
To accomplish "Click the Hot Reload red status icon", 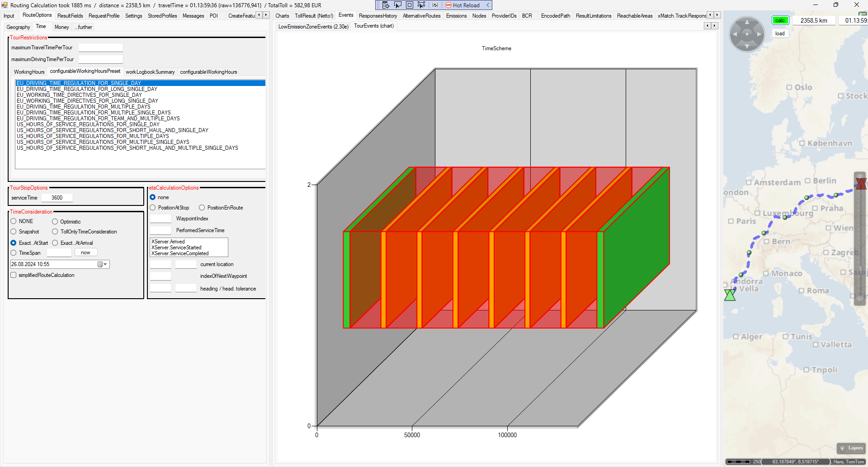I will point(448,5).
